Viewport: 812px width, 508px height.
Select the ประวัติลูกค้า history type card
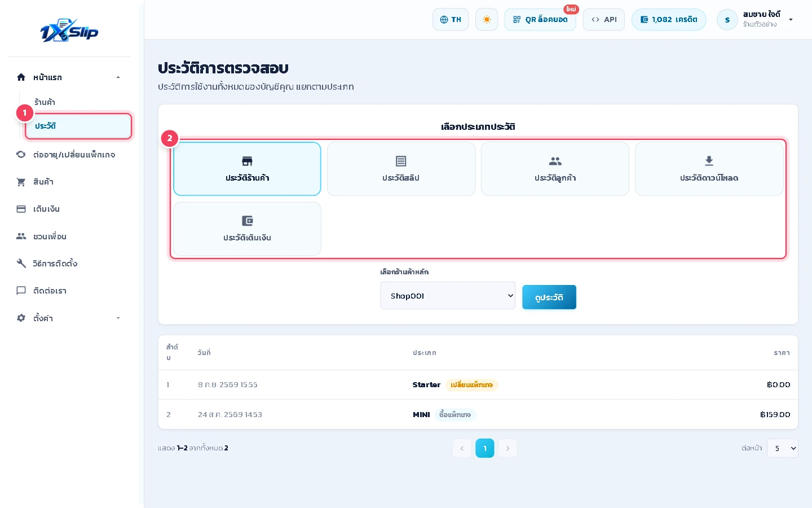click(555, 169)
